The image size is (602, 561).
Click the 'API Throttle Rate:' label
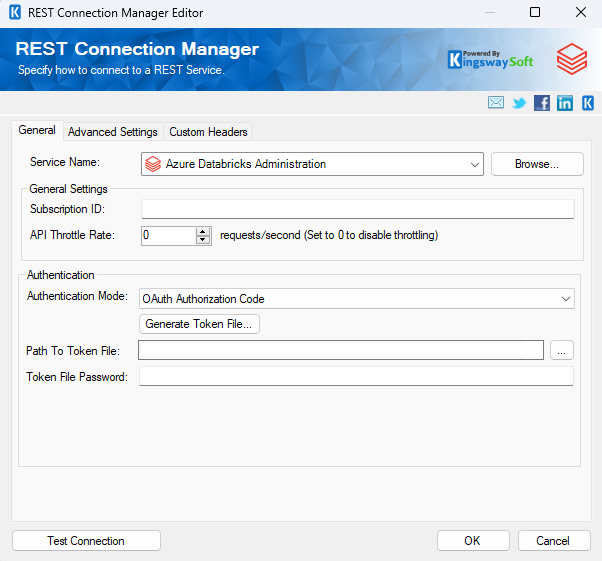coord(73,235)
